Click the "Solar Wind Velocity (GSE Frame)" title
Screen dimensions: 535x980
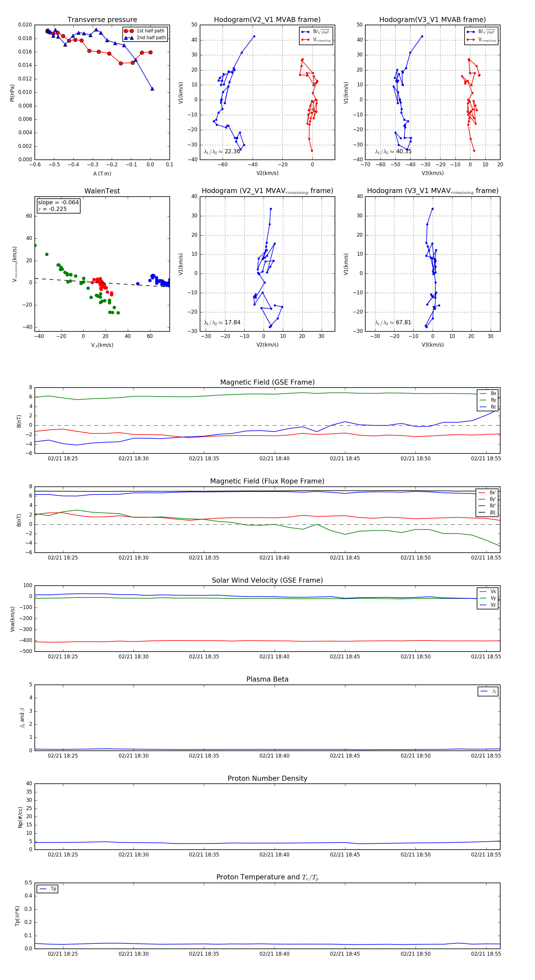(x=267, y=581)
